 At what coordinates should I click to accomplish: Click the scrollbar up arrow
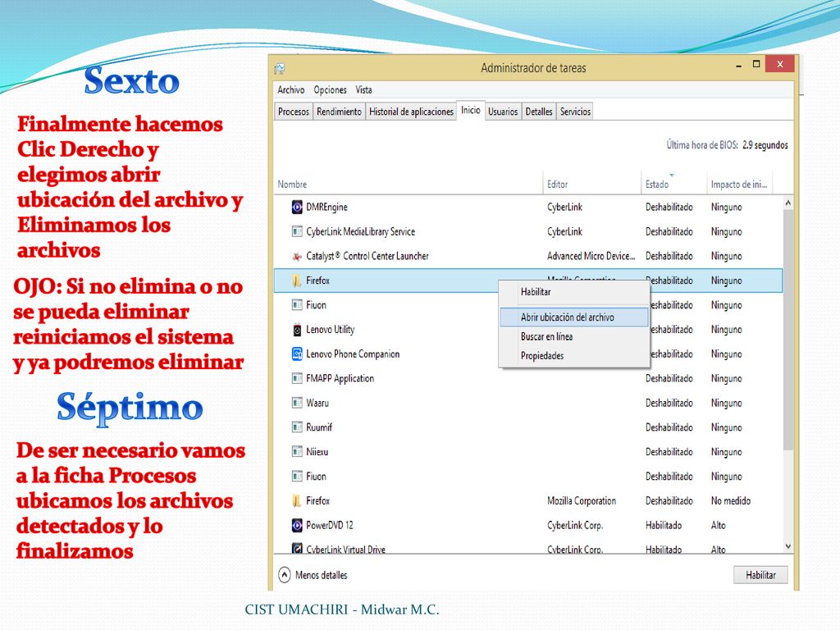coord(788,203)
